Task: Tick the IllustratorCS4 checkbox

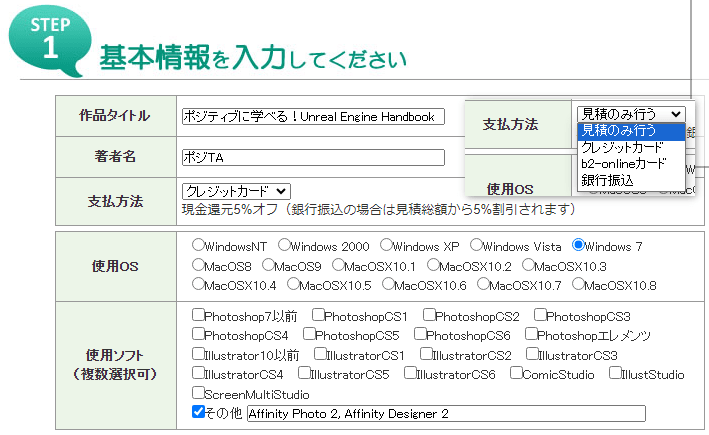Action: [x=198, y=373]
